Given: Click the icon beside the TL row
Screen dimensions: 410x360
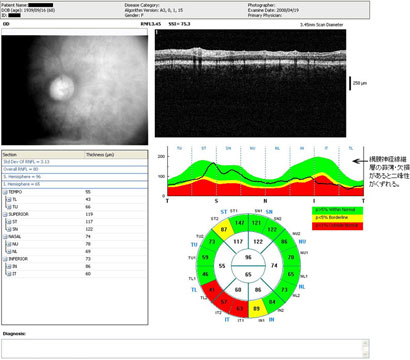Looking at the screenshot, I should (10, 200).
